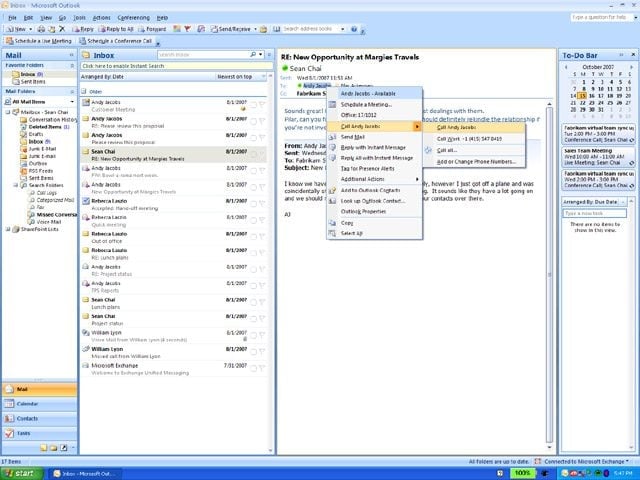Toggle category circle on William Lyon Missed call
Image resolution: width=640 pixels, height=480 pixels.
coord(253,352)
